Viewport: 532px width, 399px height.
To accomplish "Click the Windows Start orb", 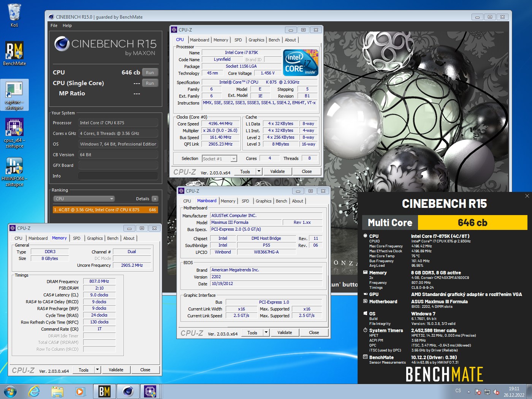I will [10, 391].
